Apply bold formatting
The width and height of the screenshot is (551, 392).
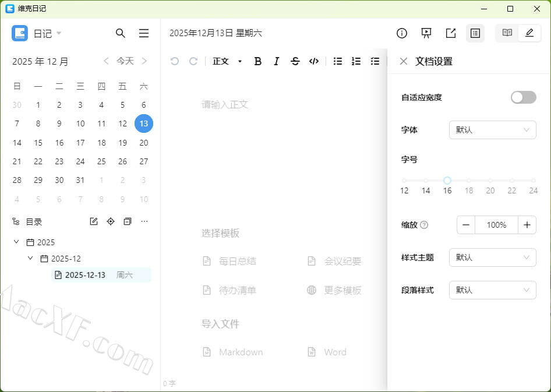pos(258,61)
